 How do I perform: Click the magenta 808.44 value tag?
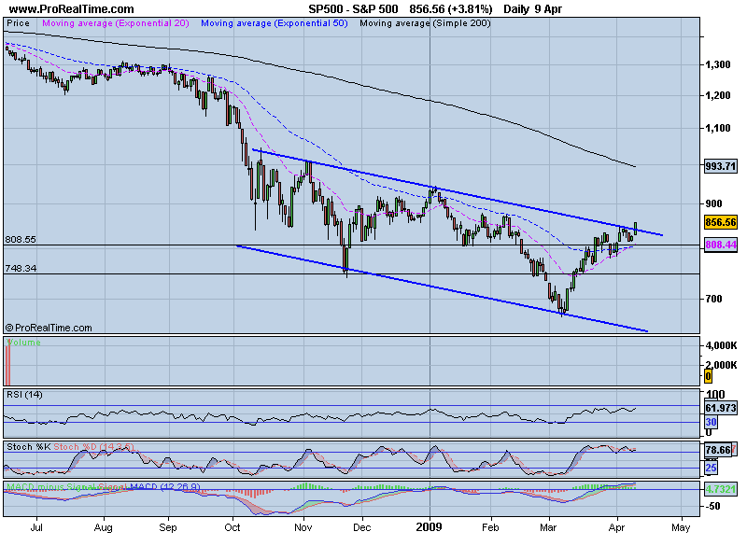[720, 245]
